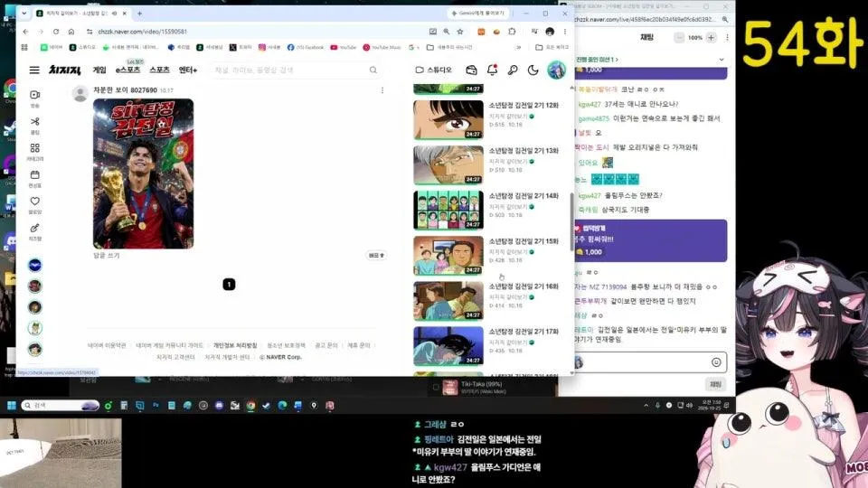Click the page vertical scrollbar thumb
Image resolution: width=868 pixels, height=488 pixels.
coord(571,221)
